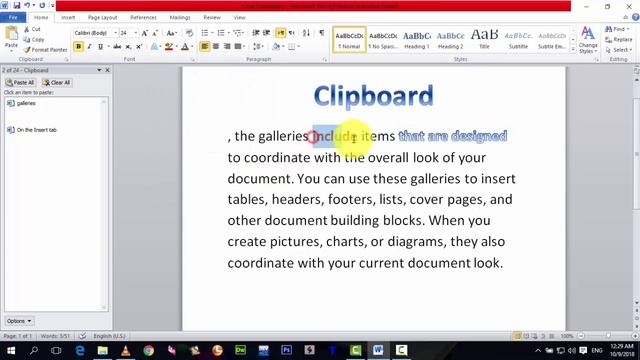The width and height of the screenshot is (640, 360).
Task: Cut the selected text with the Cut button
Action: 32,29
